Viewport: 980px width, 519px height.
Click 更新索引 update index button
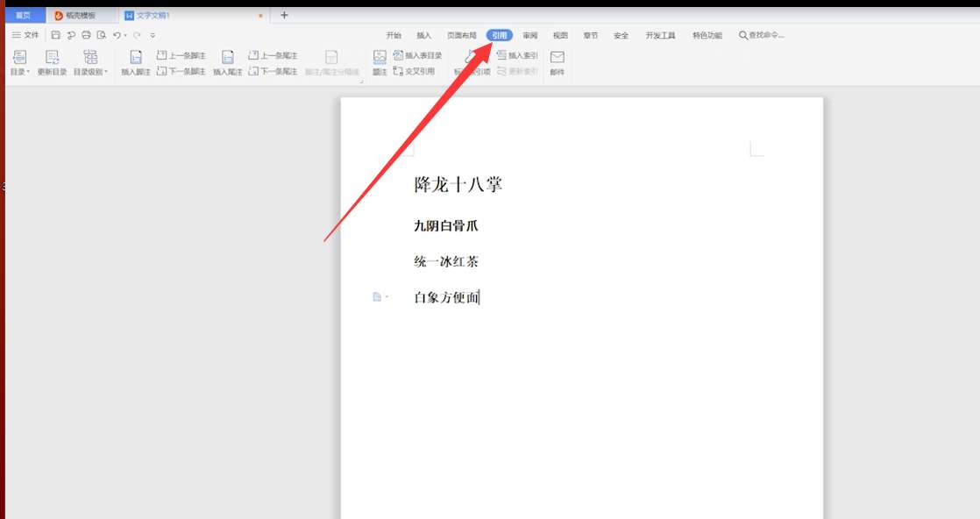(x=517, y=71)
